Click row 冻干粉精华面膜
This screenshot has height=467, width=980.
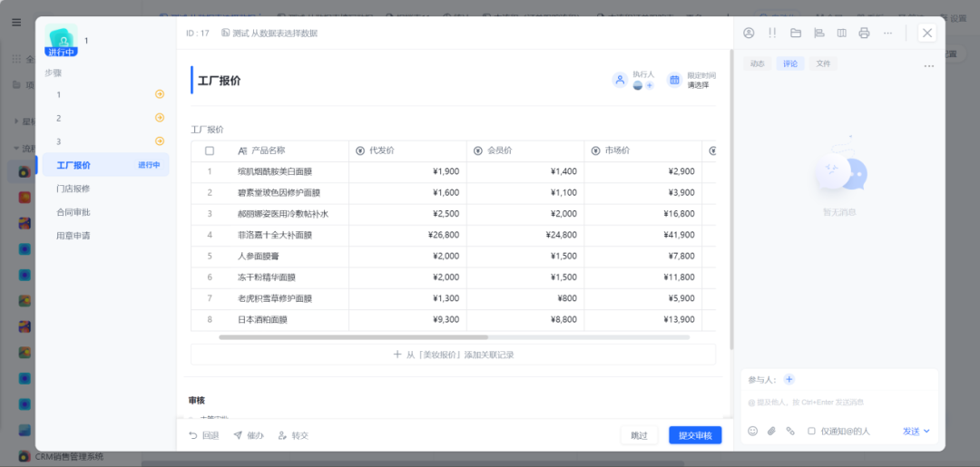pos(453,277)
